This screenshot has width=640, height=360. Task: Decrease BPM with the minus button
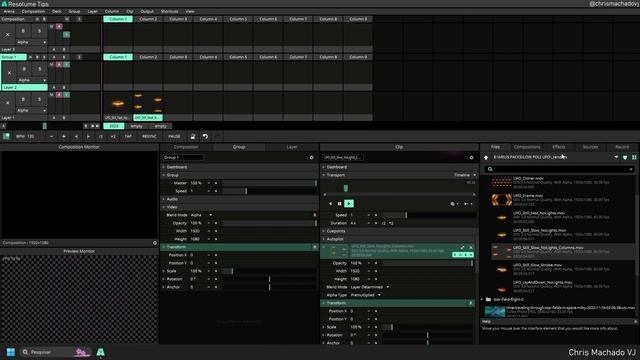pos(51,136)
